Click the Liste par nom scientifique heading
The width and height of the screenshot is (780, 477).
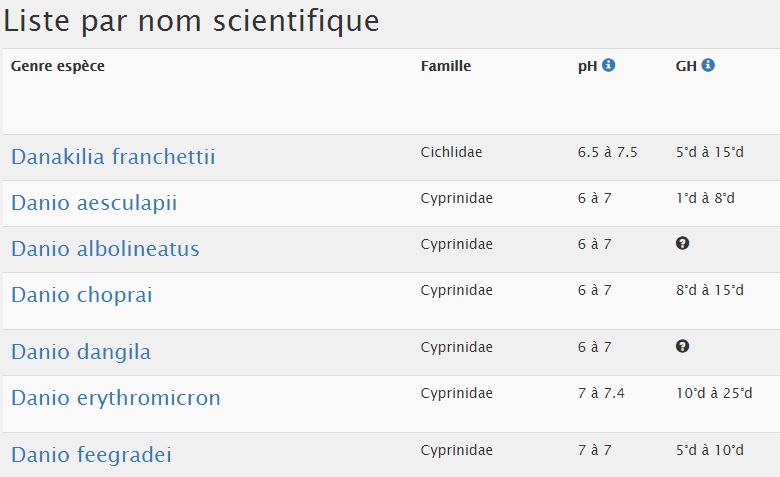192,21
